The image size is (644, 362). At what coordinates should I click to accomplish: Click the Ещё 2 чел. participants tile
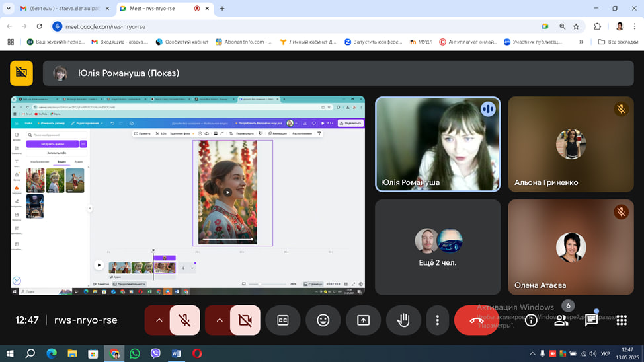438,247
